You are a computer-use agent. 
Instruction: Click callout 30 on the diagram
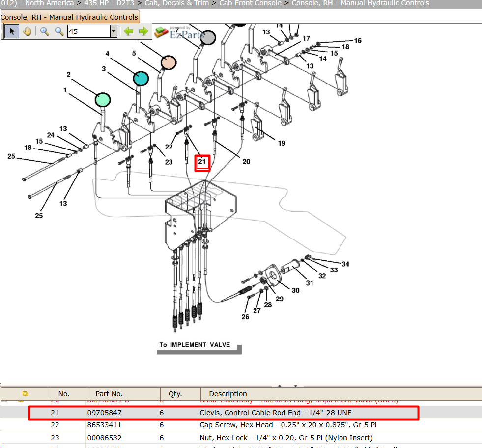[296, 291]
